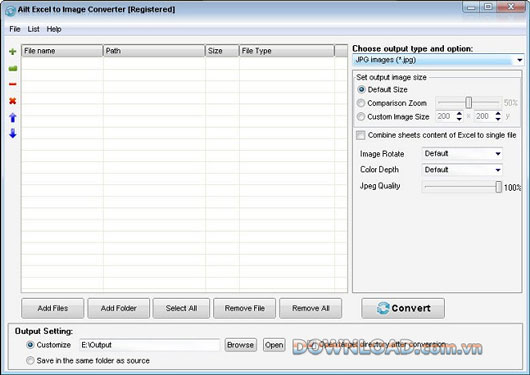Select Default Size radio option
Image resolution: width=530 pixels, height=375 pixels.
(361, 90)
